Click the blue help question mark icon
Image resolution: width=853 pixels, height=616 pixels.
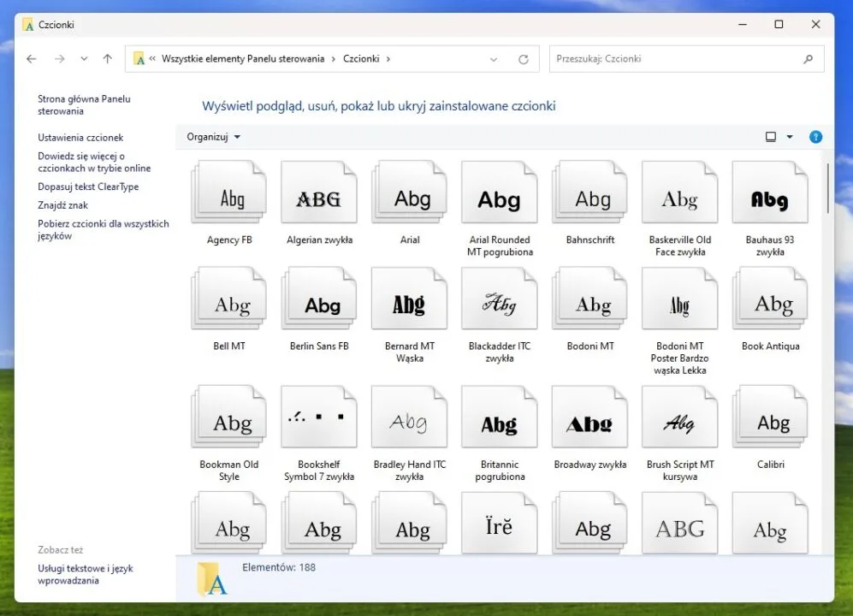[x=815, y=137]
